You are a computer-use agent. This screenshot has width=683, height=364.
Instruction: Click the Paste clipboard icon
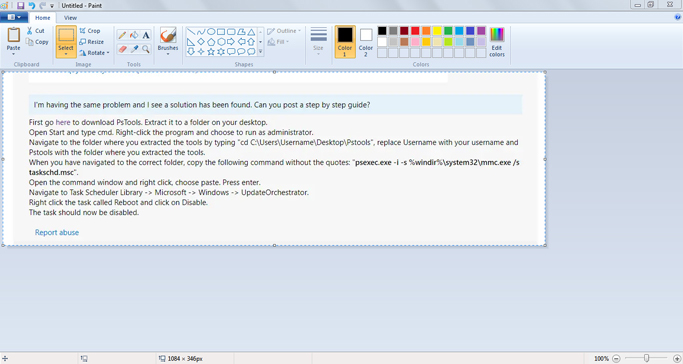[x=14, y=35]
